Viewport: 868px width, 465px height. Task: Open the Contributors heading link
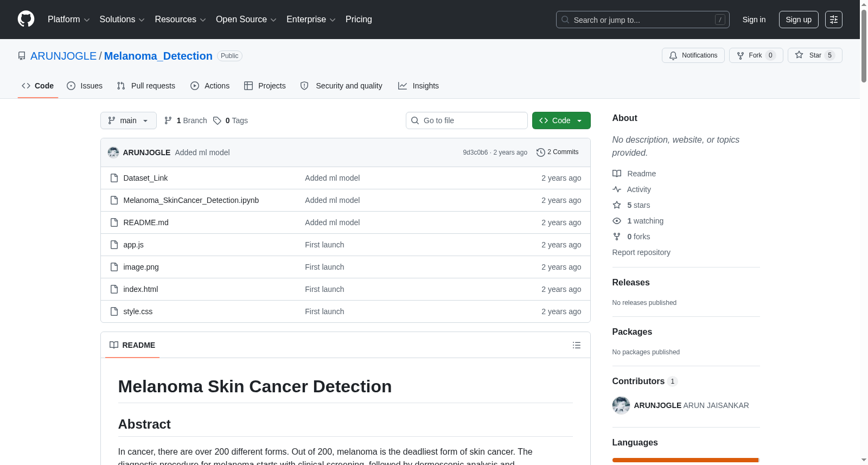(645, 381)
